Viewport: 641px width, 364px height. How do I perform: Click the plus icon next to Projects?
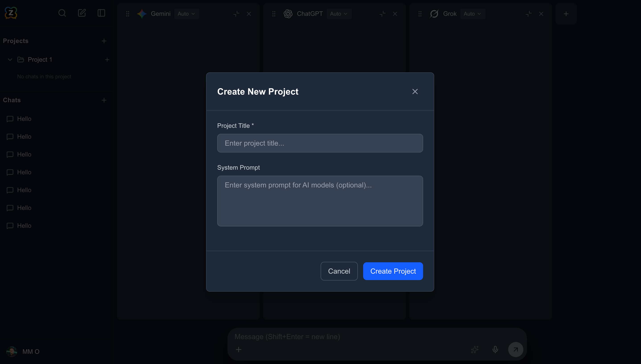pos(104,41)
